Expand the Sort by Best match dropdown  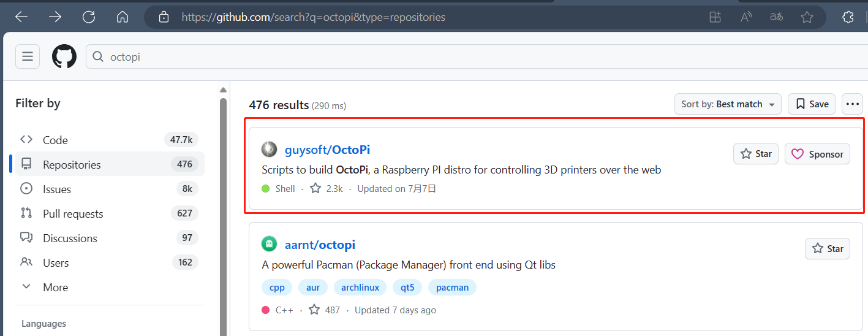tap(728, 104)
